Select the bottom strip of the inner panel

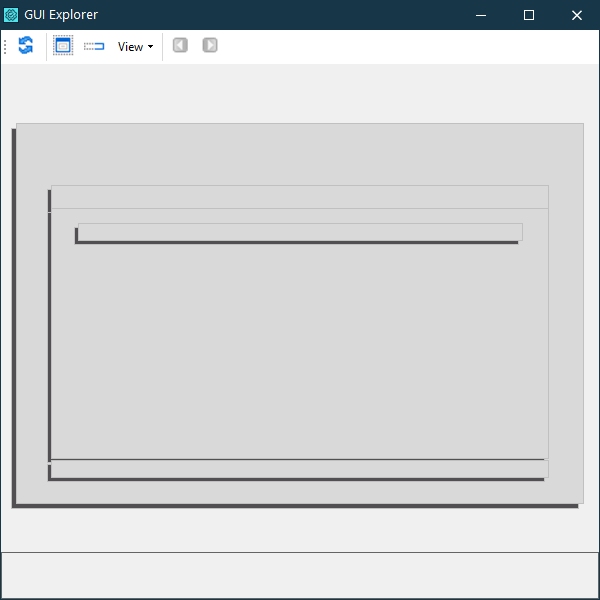300,469
